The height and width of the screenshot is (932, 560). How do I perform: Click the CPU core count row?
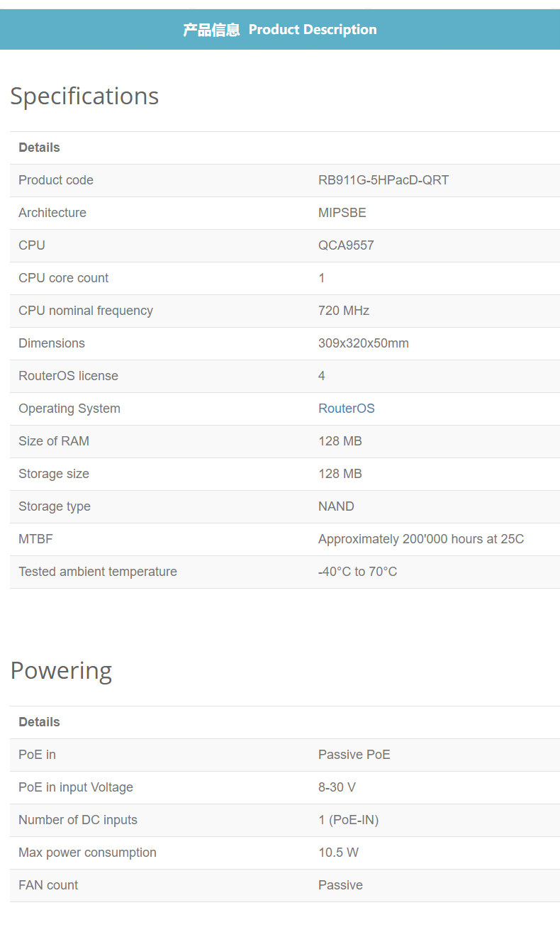pyautogui.click(x=285, y=278)
